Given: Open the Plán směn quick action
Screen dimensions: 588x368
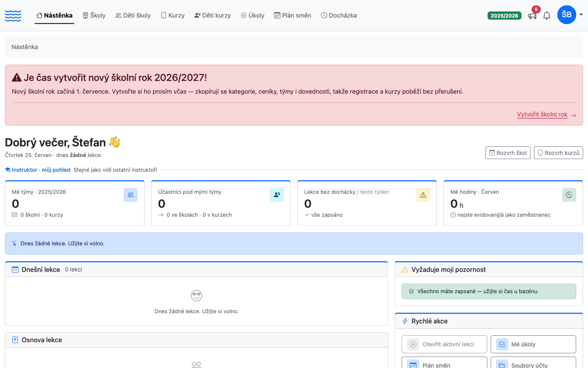Looking at the screenshot, I should click(444, 363).
